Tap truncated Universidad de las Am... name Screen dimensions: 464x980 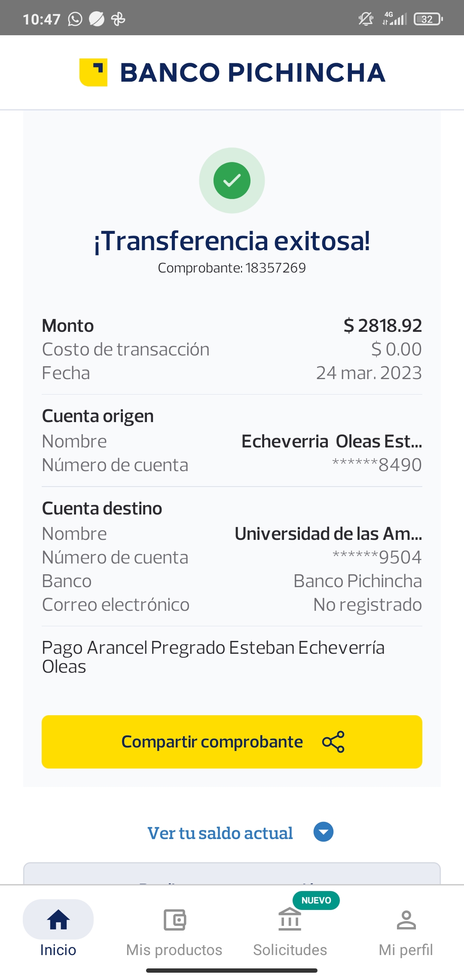click(328, 534)
